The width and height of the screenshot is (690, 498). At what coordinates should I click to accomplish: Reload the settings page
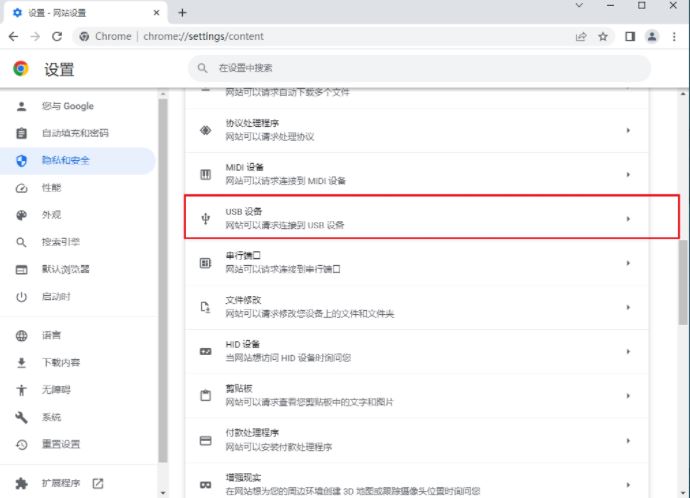pyautogui.click(x=57, y=37)
